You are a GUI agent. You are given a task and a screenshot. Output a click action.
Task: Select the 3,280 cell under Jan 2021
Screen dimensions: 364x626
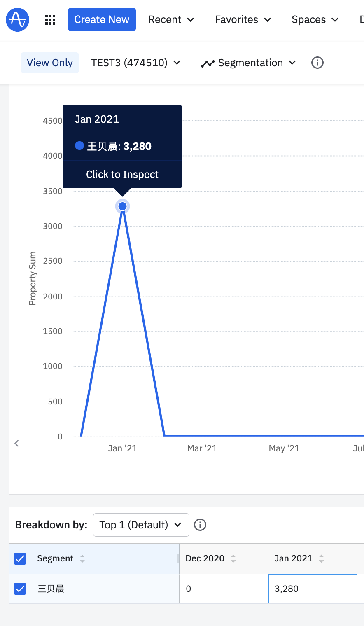click(x=313, y=589)
